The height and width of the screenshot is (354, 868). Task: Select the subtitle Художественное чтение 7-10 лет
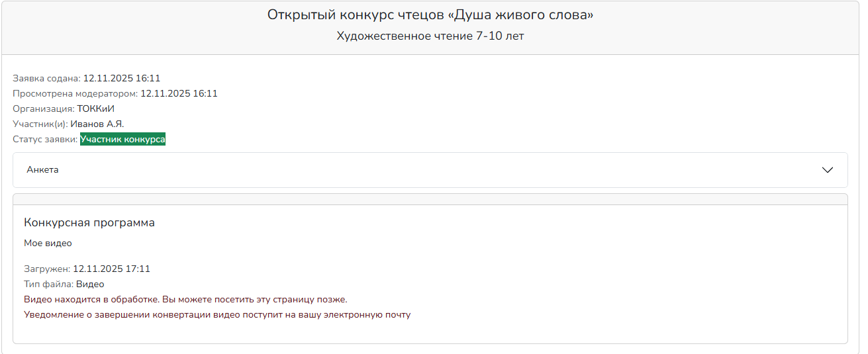point(430,36)
